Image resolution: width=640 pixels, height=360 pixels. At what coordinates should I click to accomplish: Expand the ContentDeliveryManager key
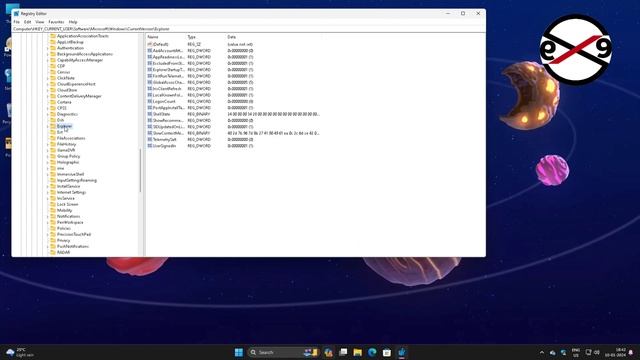coord(47,96)
